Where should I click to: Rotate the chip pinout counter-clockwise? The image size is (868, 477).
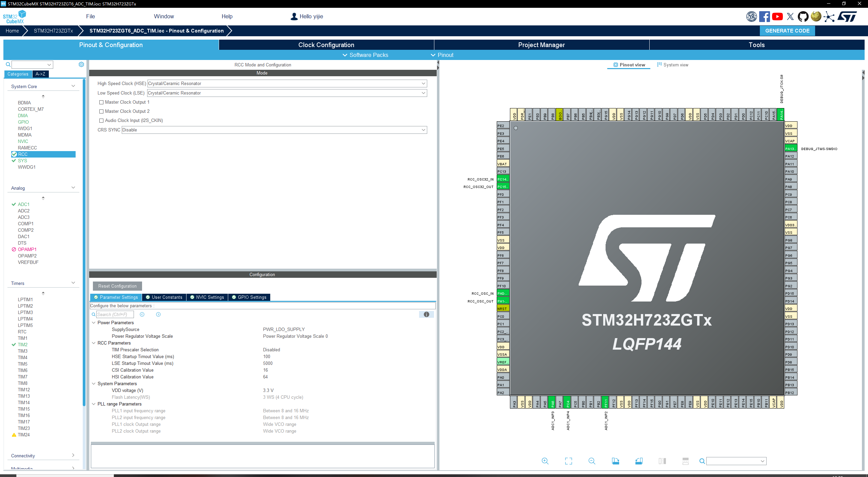point(639,461)
